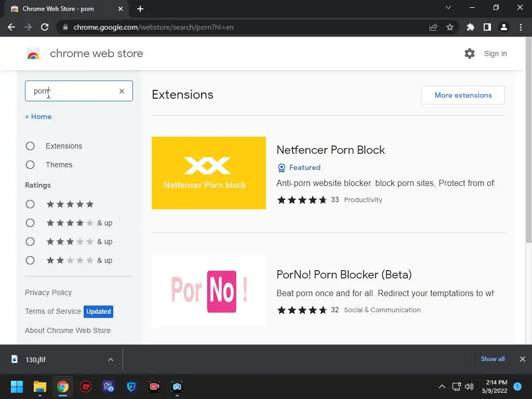
Task: Open File Explorer from taskbar
Action: tap(39, 387)
